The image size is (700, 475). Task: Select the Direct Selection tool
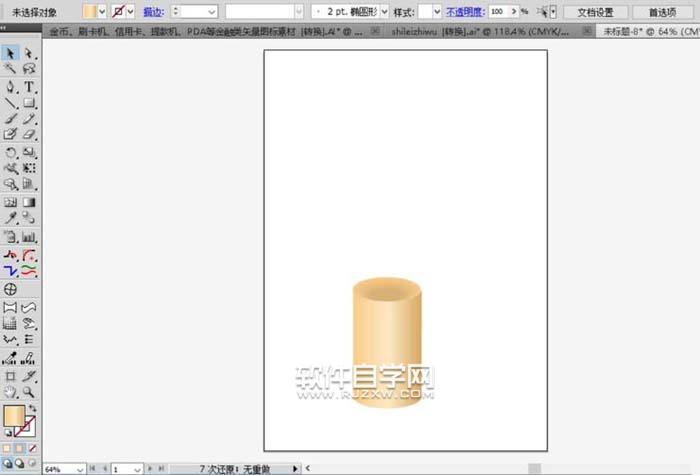[29, 53]
